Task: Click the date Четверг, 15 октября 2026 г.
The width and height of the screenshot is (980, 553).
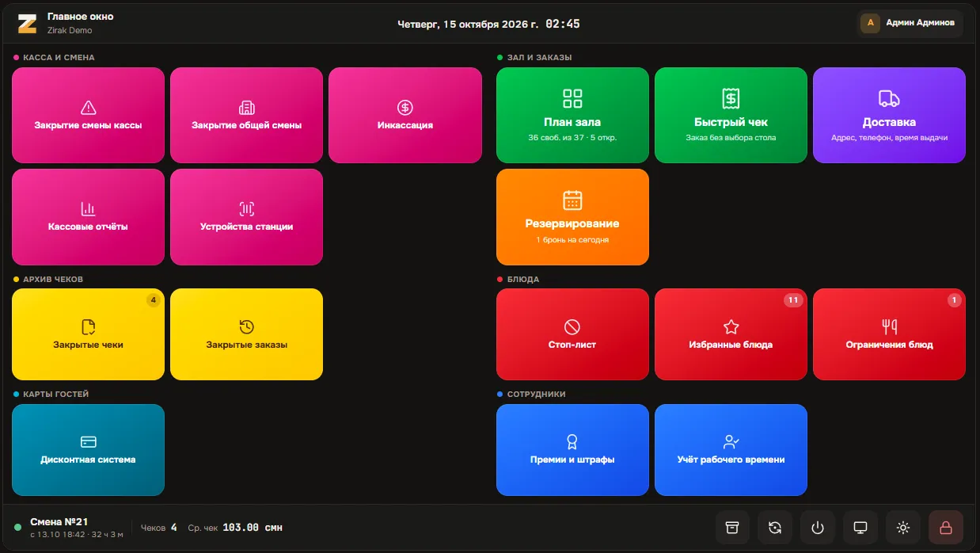Action: tap(468, 24)
